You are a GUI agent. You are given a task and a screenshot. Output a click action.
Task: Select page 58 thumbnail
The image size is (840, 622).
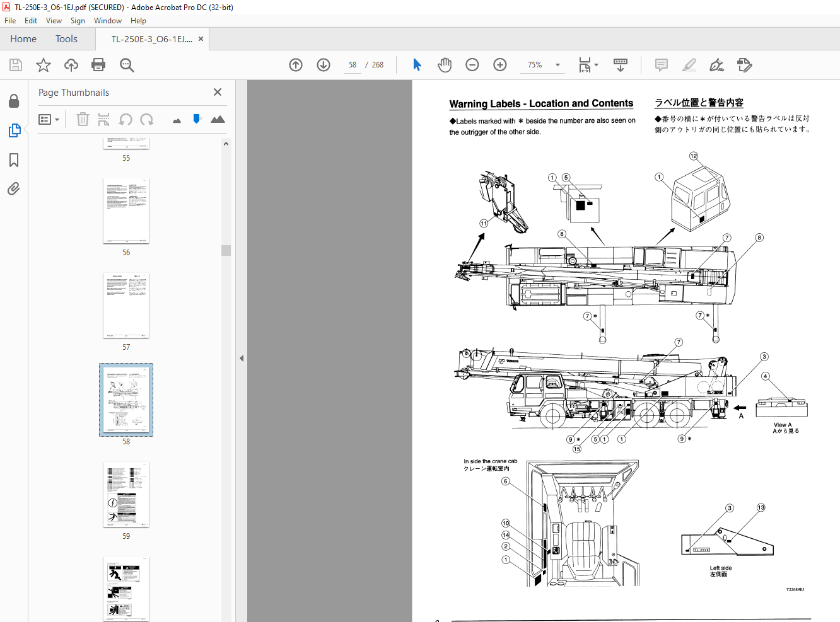pos(126,400)
